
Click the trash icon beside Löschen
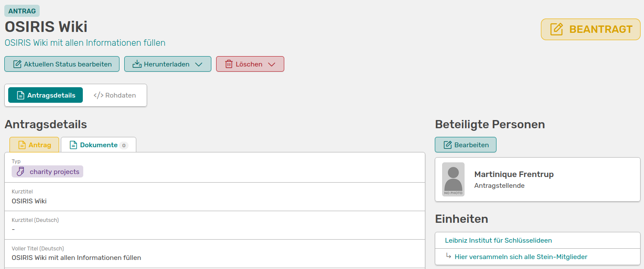pos(229,64)
